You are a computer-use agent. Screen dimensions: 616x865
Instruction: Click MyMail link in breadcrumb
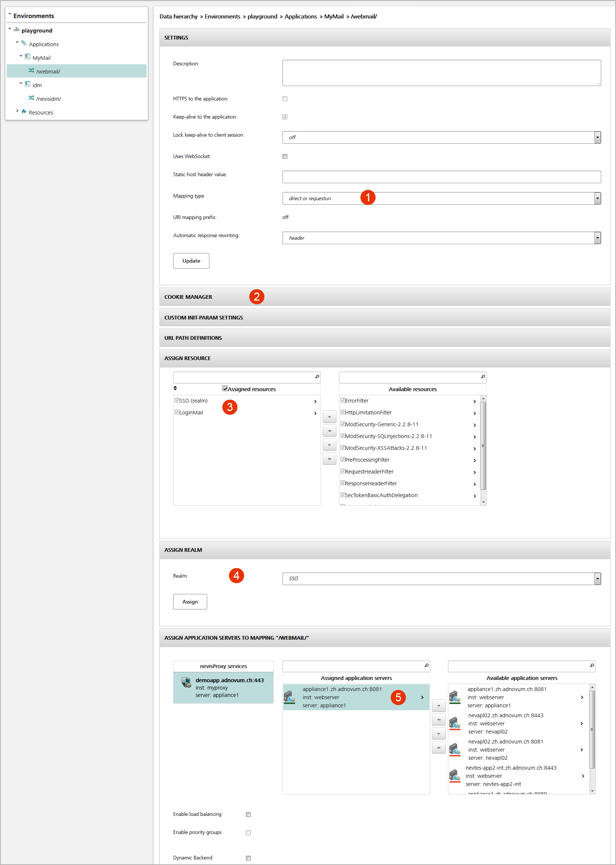coord(334,16)
